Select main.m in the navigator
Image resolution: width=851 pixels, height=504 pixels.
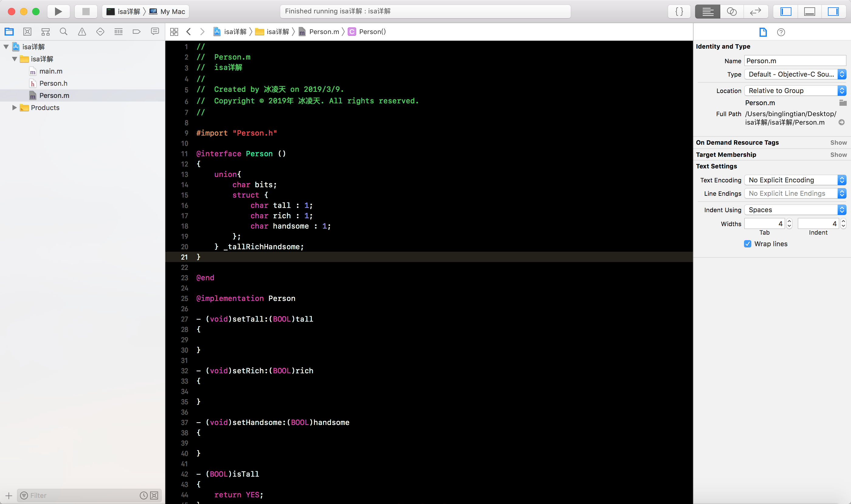point(50,71)
